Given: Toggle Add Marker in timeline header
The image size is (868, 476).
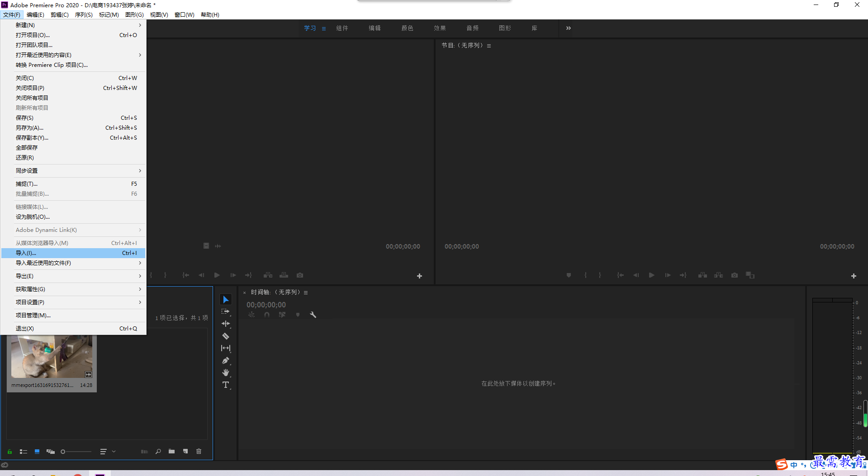Looking at the screenshot, I should pos(298,315).
